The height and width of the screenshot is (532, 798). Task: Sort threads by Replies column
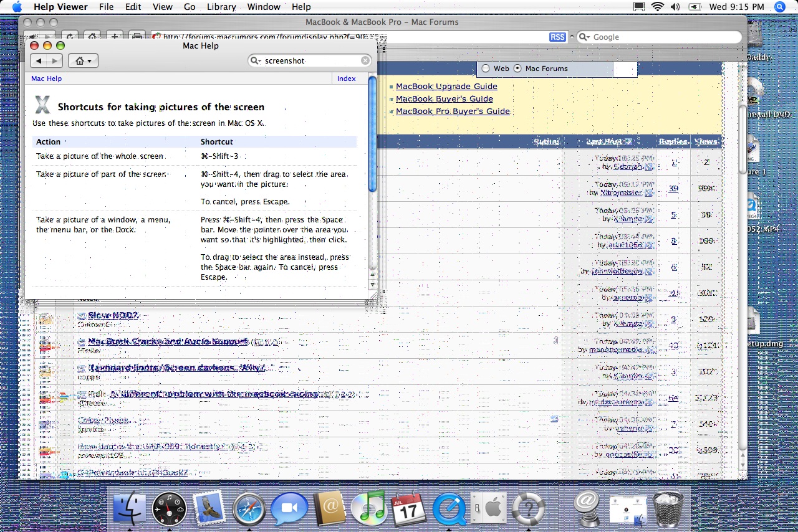673,141
